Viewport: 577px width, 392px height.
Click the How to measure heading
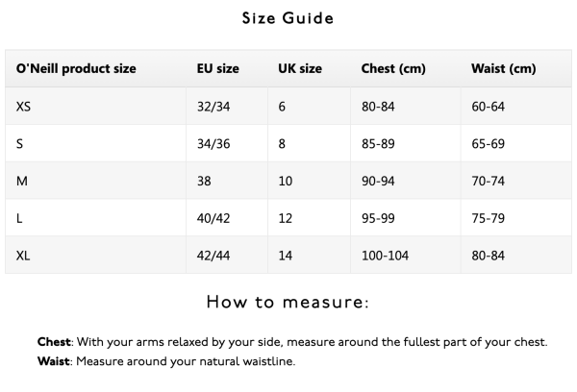tap(288, 303)
